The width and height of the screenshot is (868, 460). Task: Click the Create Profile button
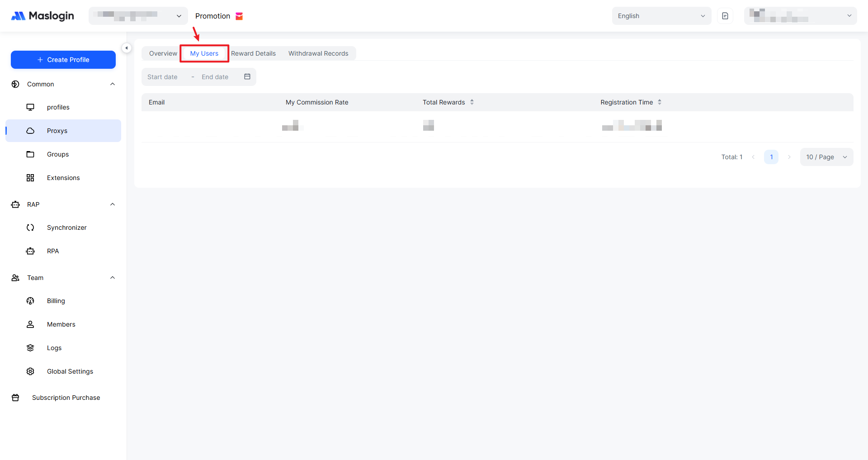click(63, 60)
